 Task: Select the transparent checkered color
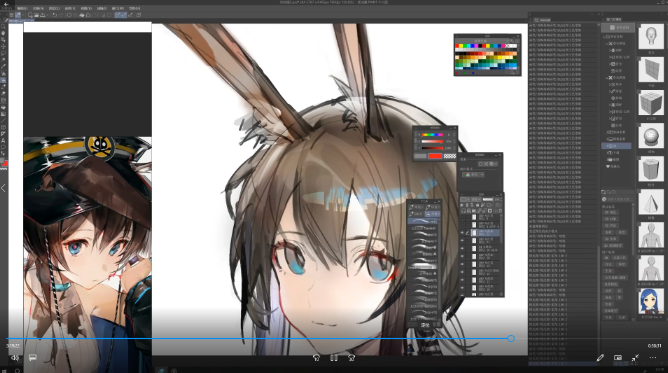coord(449,156)
